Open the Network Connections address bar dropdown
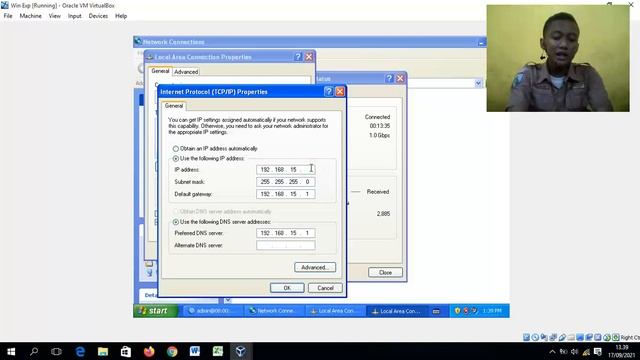640x360 pixels. click(478, 83)
